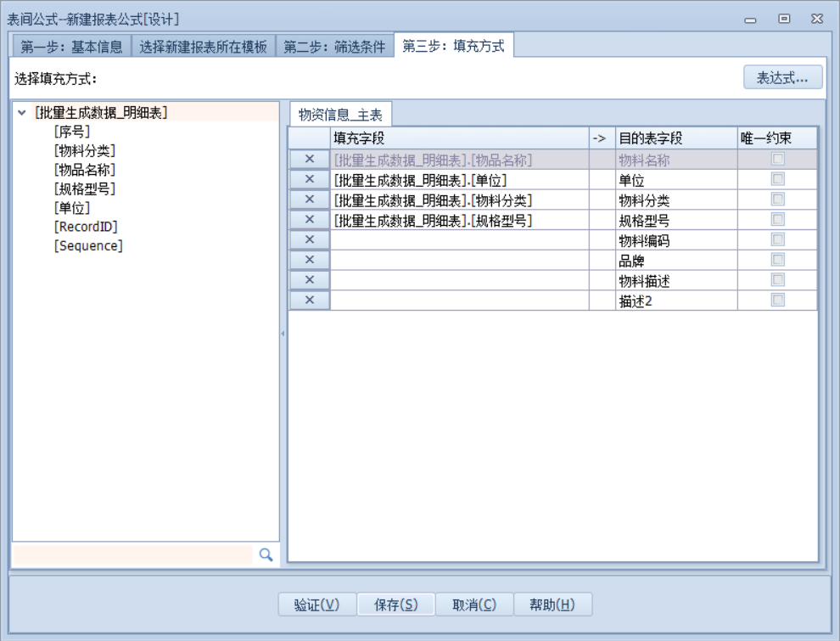Click the 表达式... button

click(782, 78)
